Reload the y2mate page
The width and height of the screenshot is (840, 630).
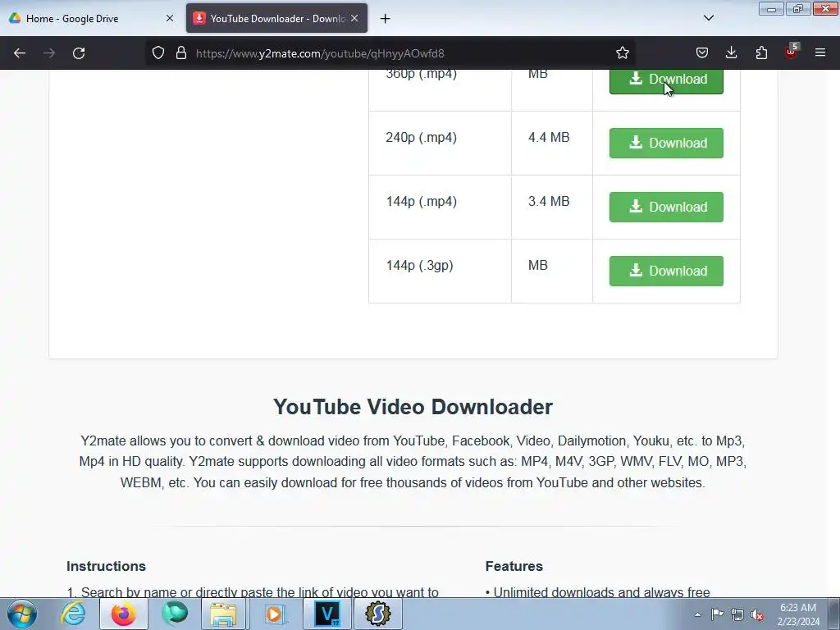pyautogui.click(x=79, y=53)
